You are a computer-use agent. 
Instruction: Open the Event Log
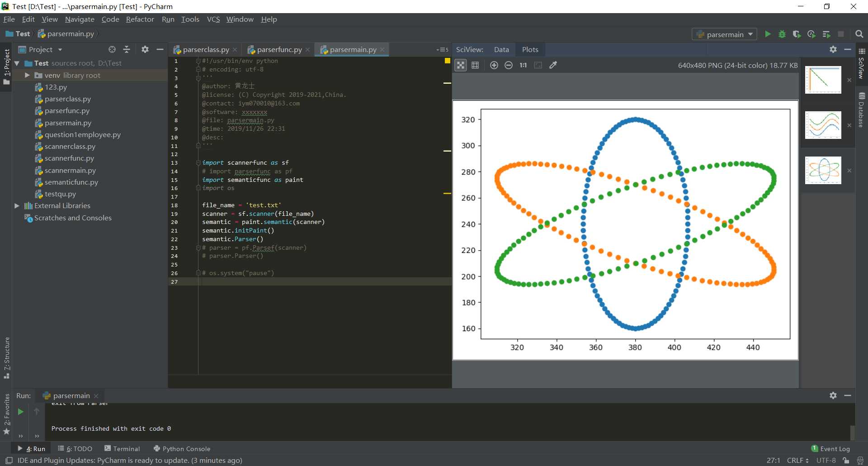point(830,449)
